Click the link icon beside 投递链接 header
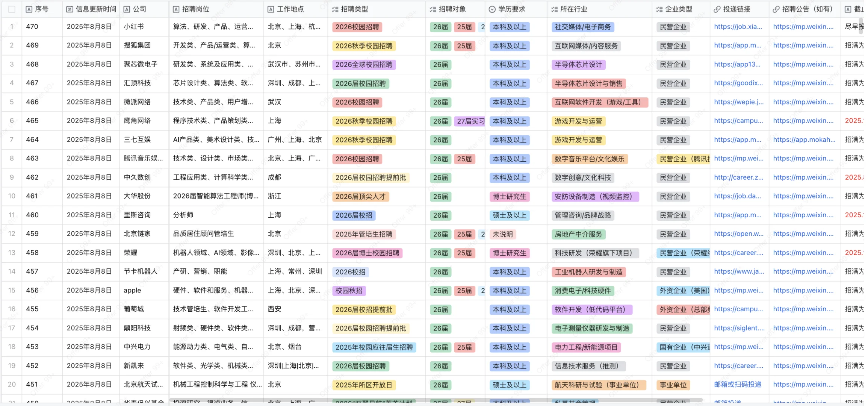The image size is (868, 406). pos(717,9)
